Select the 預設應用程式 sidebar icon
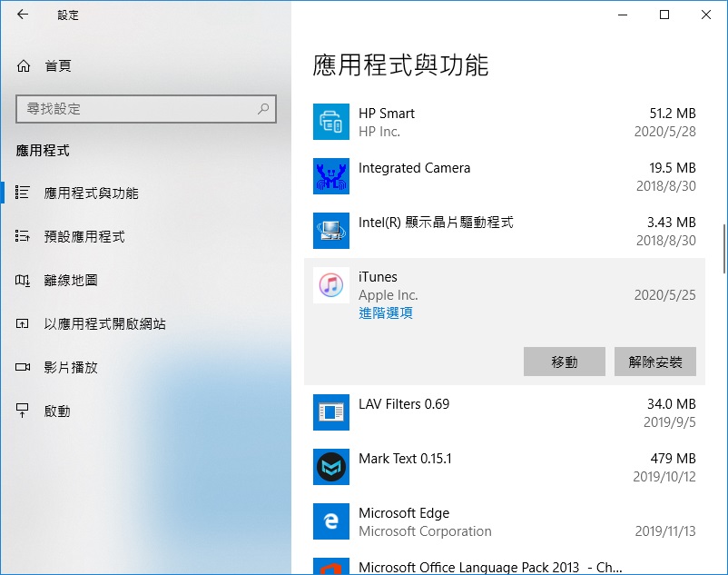Screen dimensions: 728x575 pos(23,236)
